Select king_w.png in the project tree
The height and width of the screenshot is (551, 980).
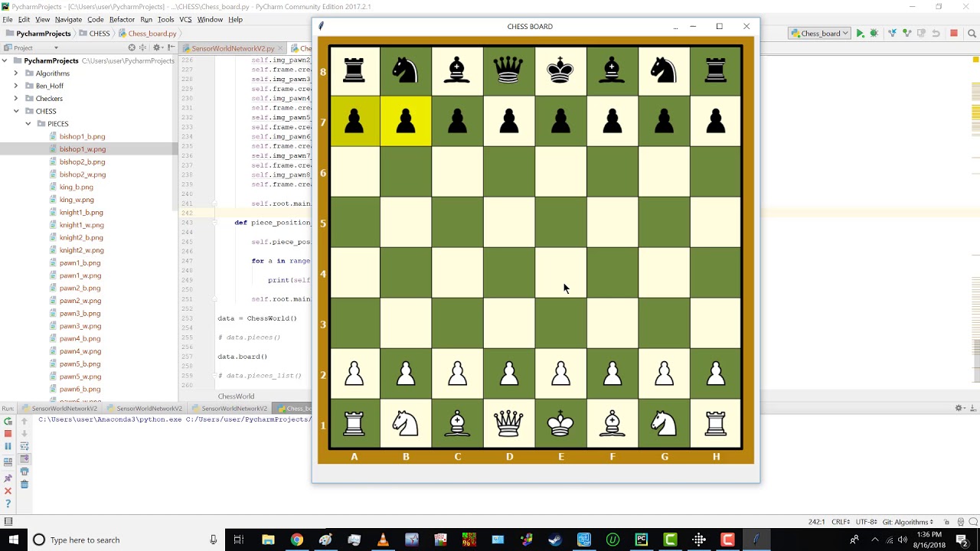point(77,200)
